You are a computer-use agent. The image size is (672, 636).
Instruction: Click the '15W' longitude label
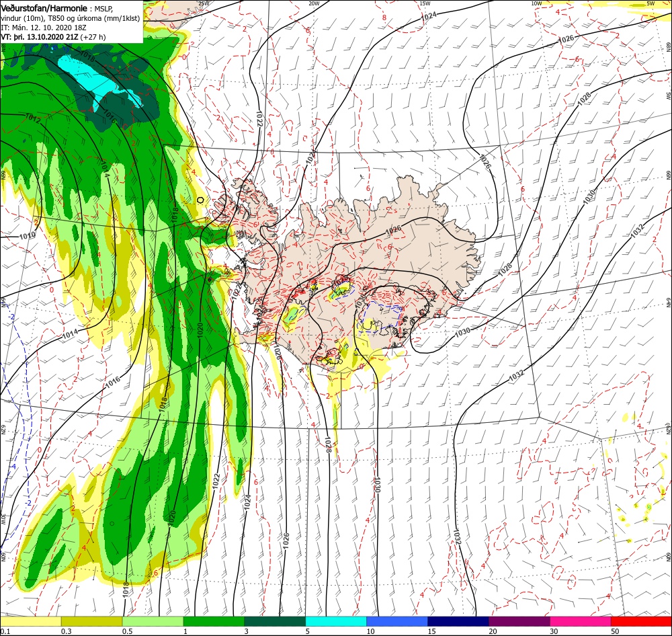(x=425, y=3)
